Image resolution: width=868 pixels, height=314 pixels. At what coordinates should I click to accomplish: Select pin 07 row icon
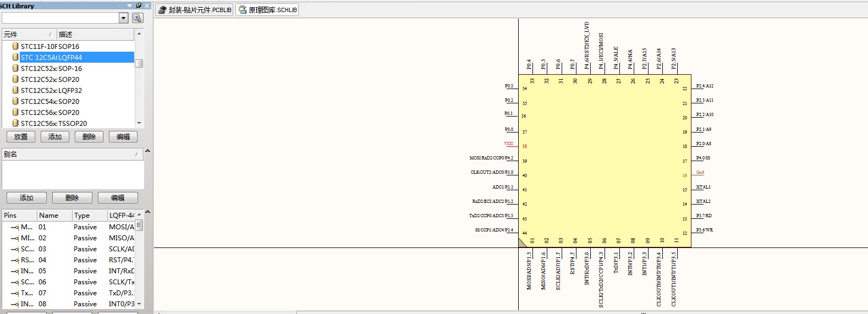(15, 293)
